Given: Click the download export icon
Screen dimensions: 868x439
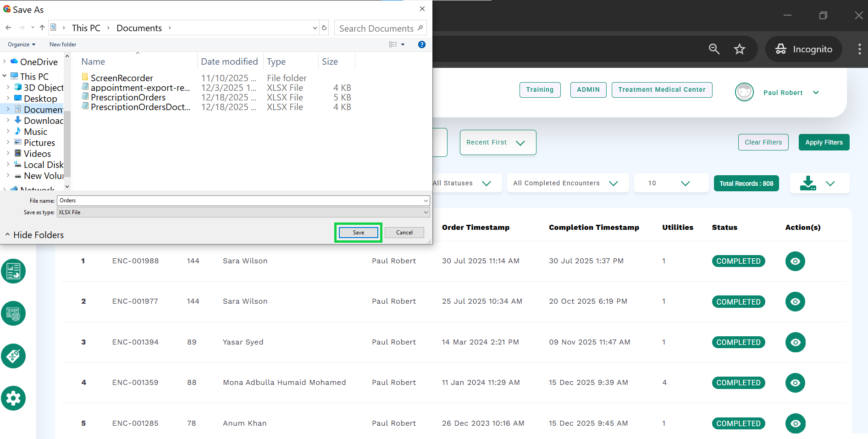Looking at the screenshot, I should coord(808,183).
